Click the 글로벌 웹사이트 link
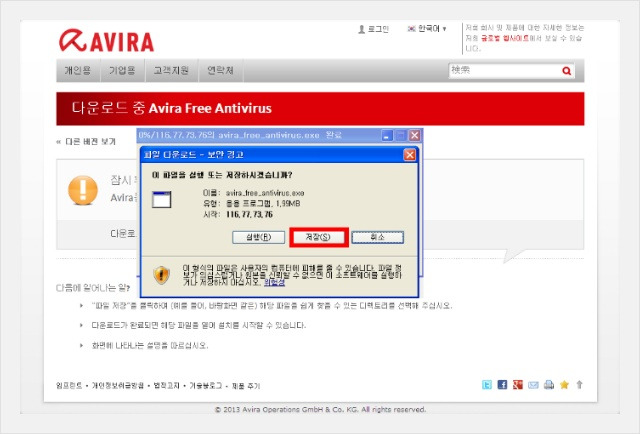The image size is (640, 434). pos(504,38)
